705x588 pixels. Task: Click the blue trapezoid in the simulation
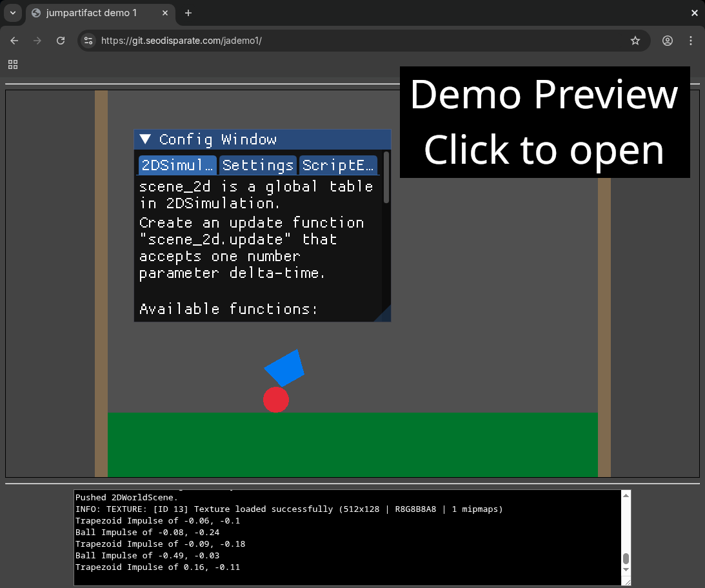click(x=284, y=367)
